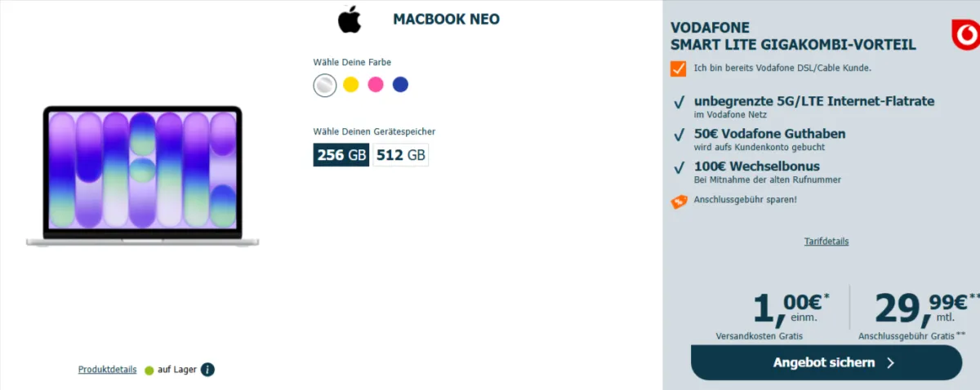The image size is (980, 390).
Task: Click the Angebot sichern button
Action: coord(826,363)
